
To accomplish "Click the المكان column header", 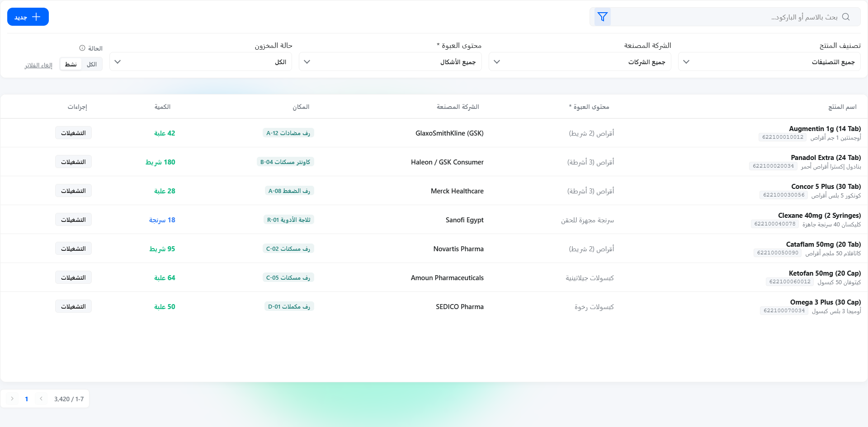I will point(301,107).
